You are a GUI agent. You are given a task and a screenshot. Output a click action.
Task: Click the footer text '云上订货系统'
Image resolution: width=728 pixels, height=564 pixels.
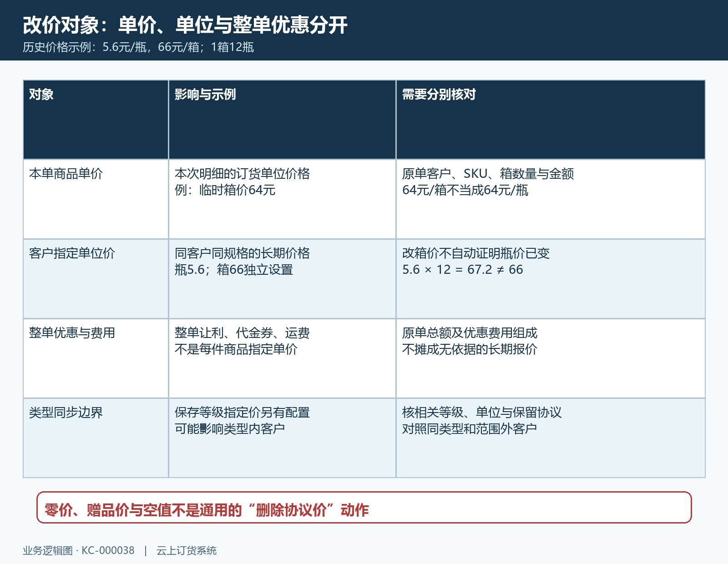click(187, 550)
